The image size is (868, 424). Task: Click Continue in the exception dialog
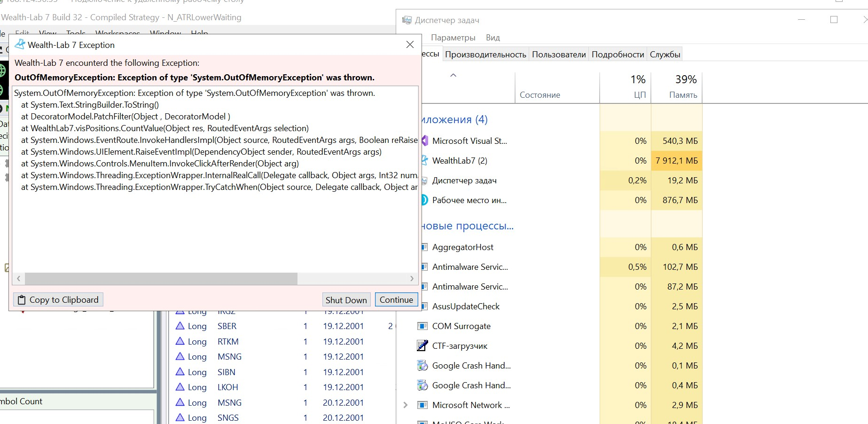click(x=396, y=300)
